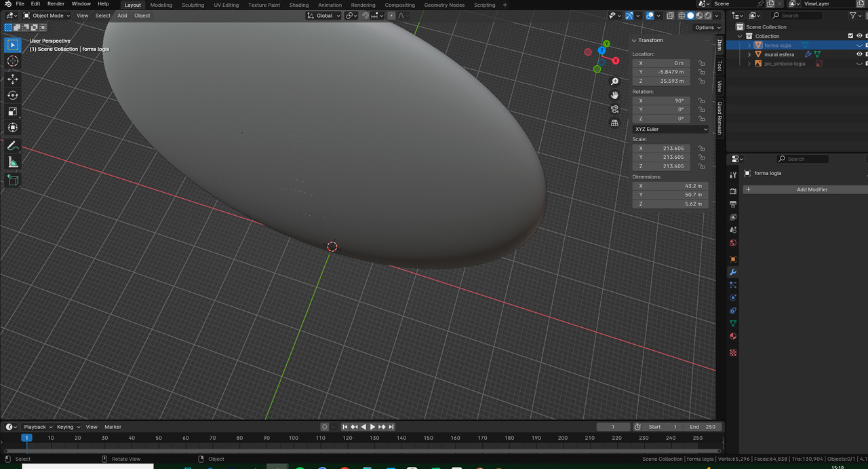
Task: Toggle timeline auto keying record button
Action: (x=324, y=427)
